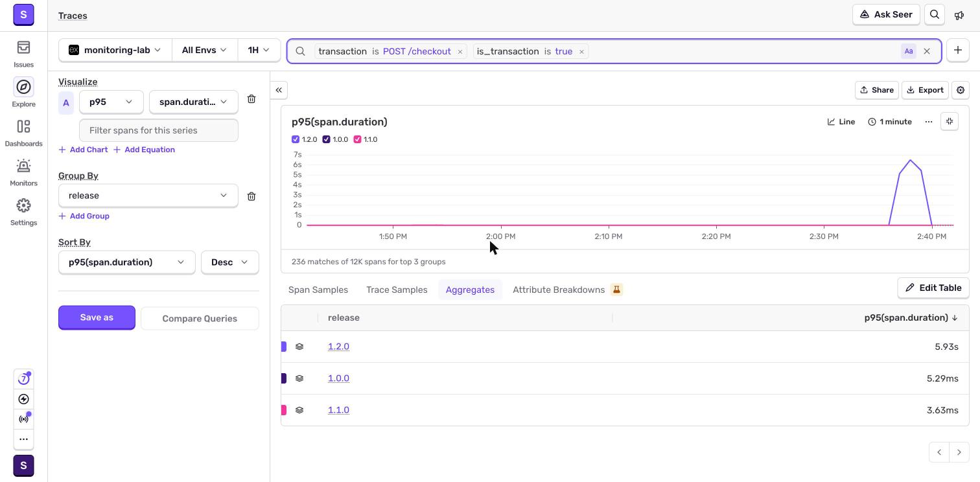Uncheck the 1.2.0 series legend checkbox
This screenshot has width=980, height=482.
coord(296,139)
